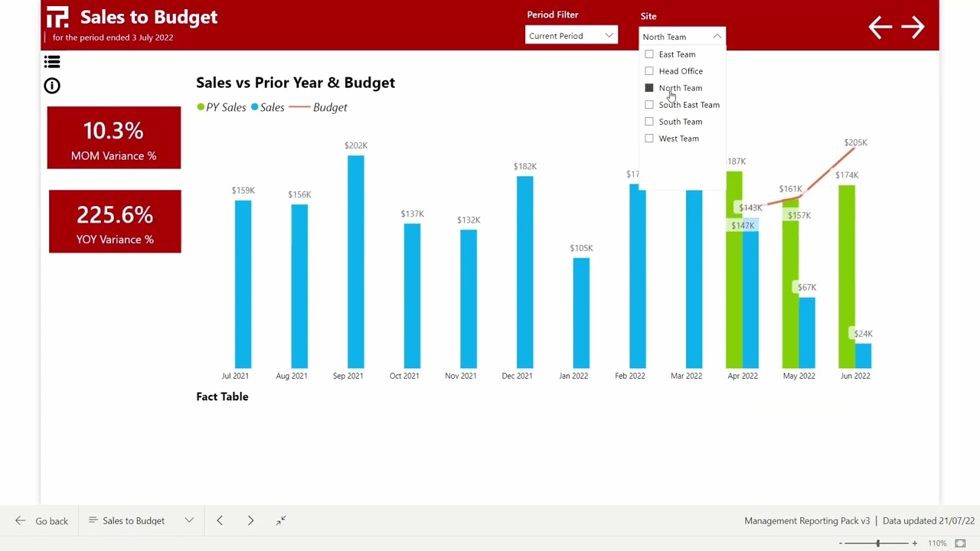Check the Head Office checkbox
The width and height of the screenshot is (980, 551).
pyautogui.click(x=649, y=71)
